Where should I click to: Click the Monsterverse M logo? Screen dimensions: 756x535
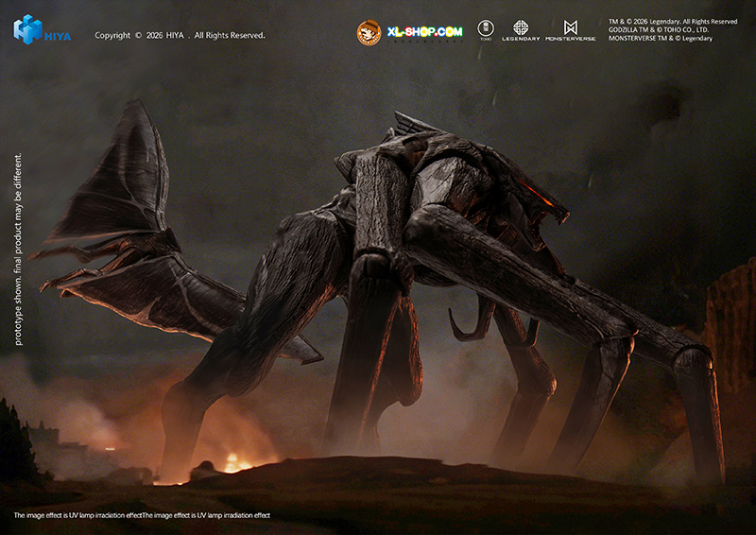click(571, 27)
